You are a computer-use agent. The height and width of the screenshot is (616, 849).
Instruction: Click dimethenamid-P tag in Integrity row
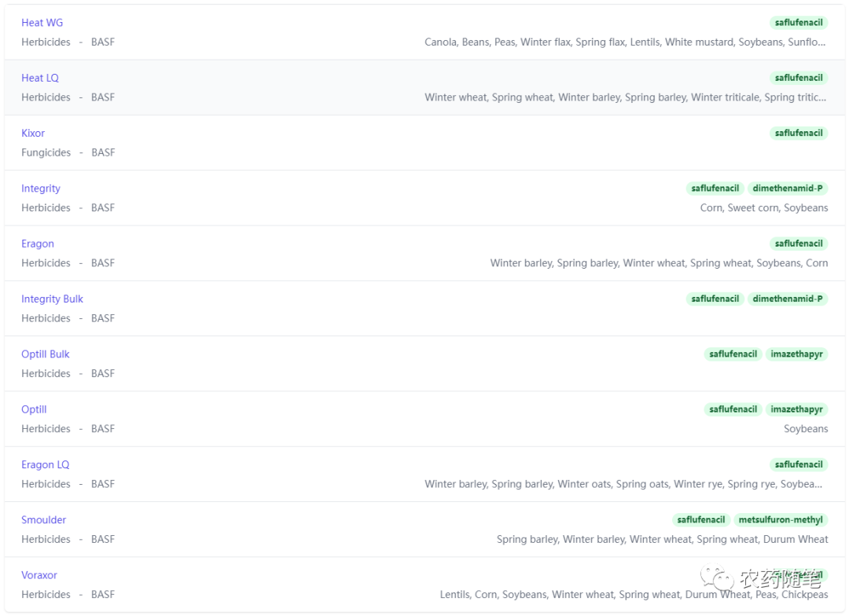[x=788, y=189]
